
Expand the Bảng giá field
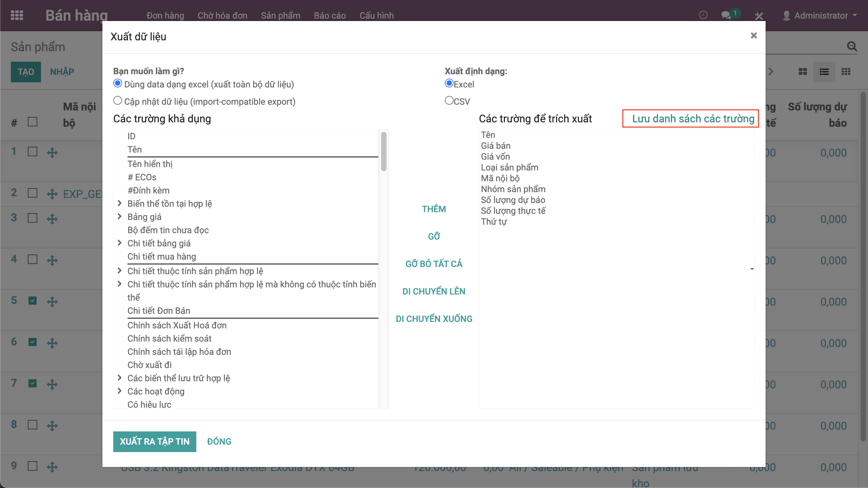click(119, 217)
